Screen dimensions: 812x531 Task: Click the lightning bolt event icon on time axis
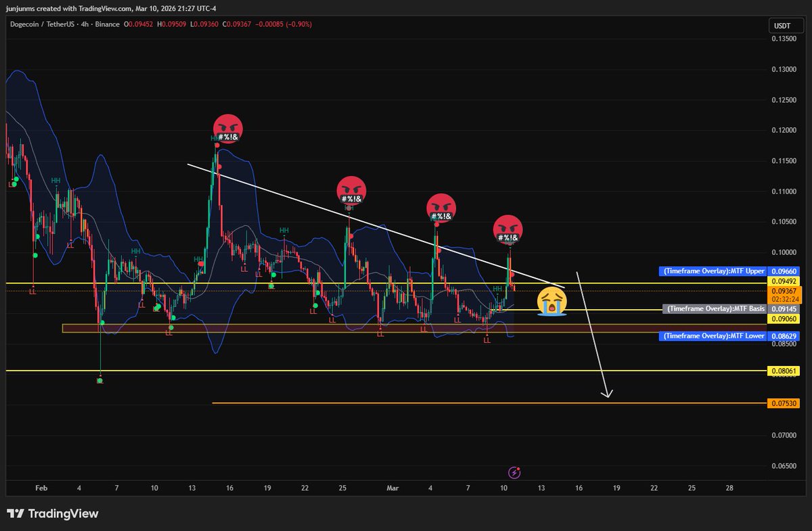(x=514, y=471)
